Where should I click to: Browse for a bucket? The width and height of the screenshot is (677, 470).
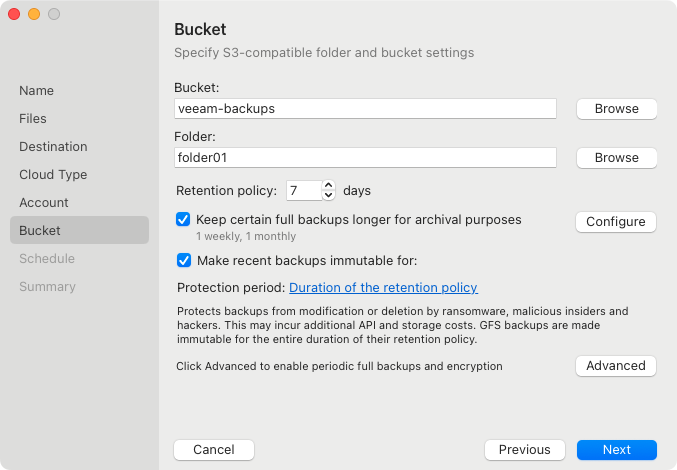pos(616,108)
